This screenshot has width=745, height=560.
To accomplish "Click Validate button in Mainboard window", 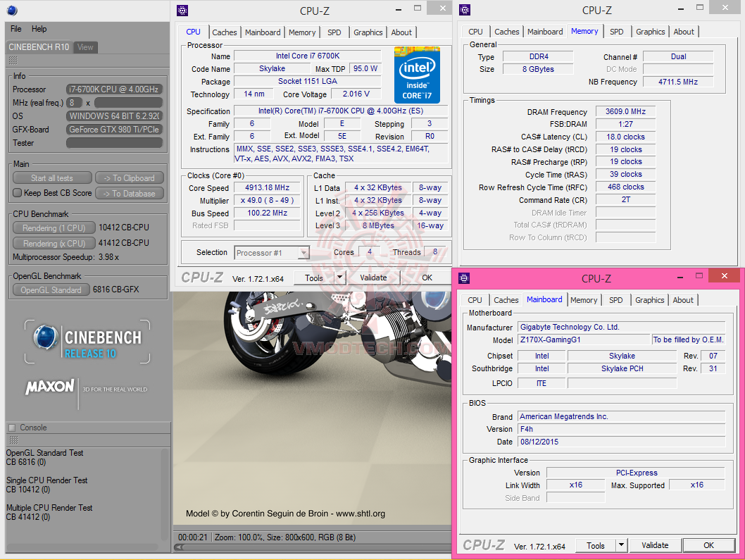I will 655,545.
